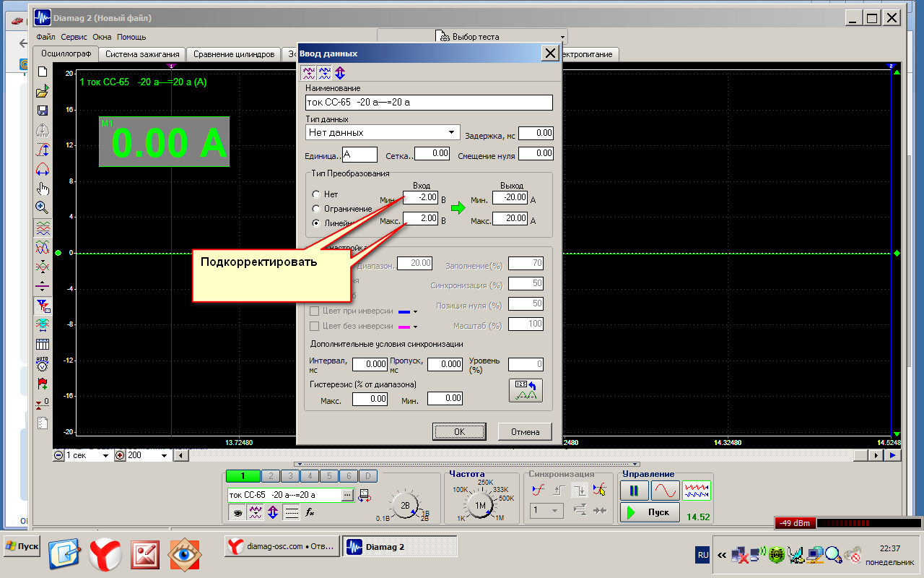924x578 pixels.
Task: Toggle 'Цвет без инверсии' checkbox
Action: point(314,326)
